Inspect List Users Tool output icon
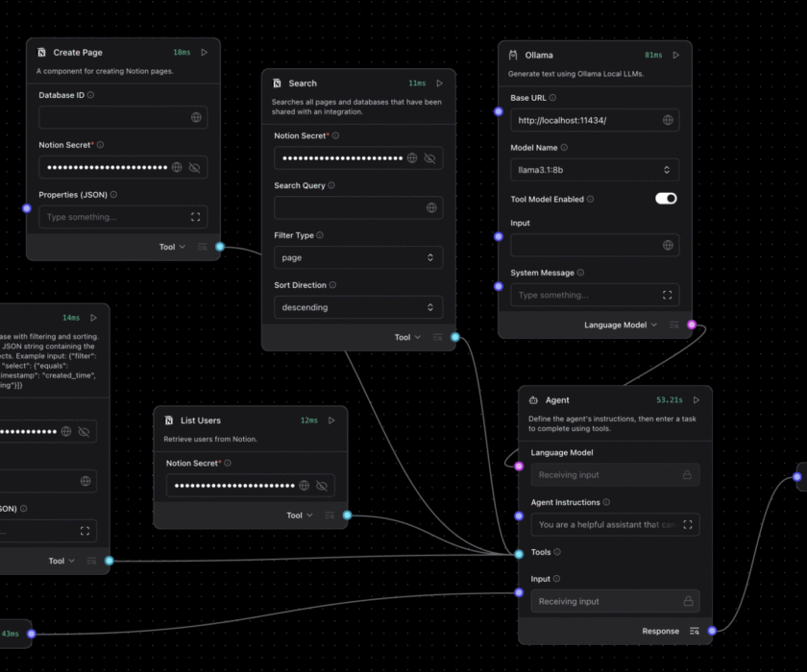The image size is (807, 672). [330, 516]
